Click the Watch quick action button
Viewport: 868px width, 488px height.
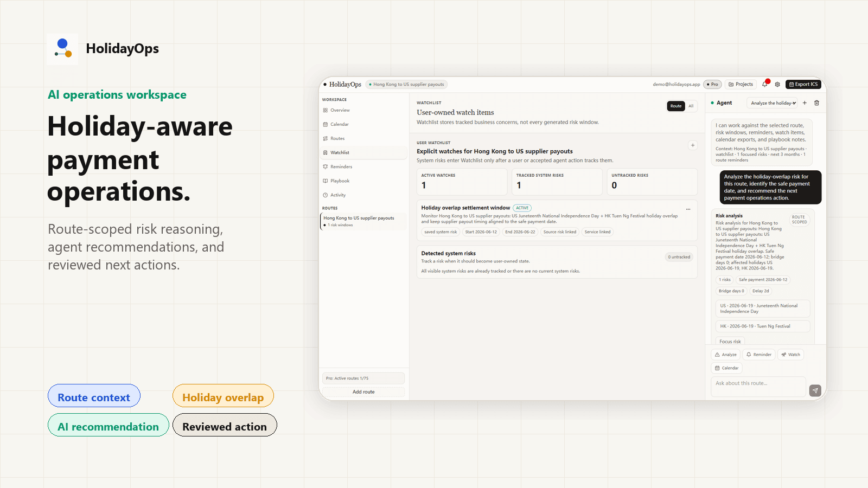point(791,355)
